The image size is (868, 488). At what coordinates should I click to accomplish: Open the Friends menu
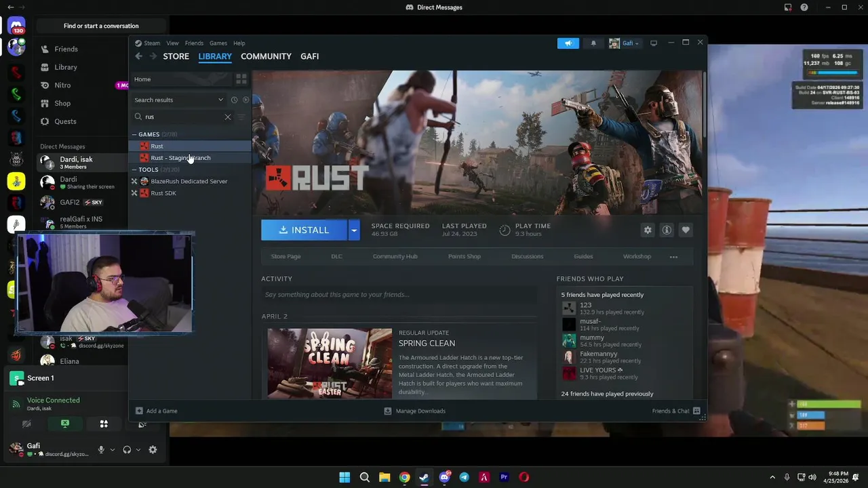click(194, 43)
